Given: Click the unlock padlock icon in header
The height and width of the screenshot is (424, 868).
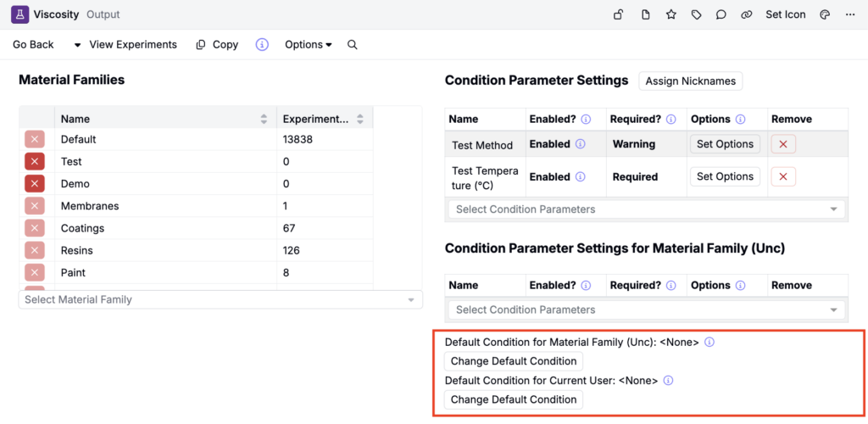Looking at the screenshot, I should (619, 15).
